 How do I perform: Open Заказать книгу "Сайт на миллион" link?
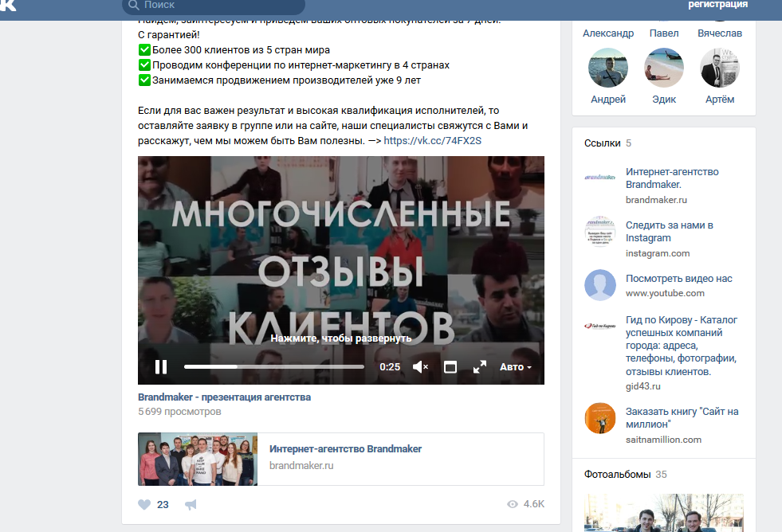coord(682,418)
